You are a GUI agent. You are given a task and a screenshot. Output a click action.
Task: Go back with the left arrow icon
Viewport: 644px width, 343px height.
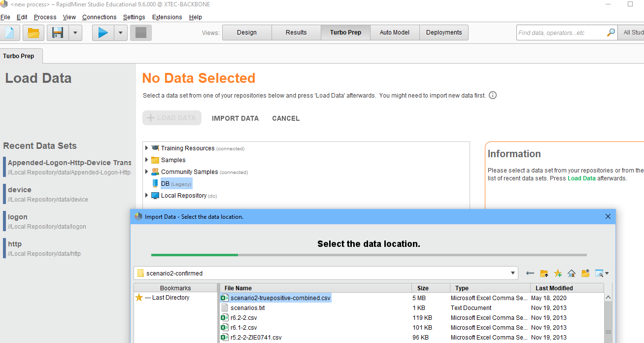(530, 273)
